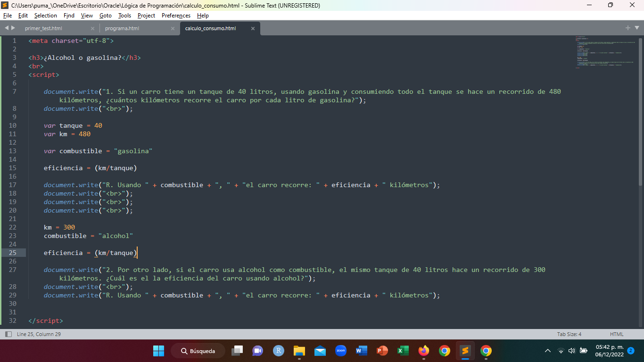Open the Edit menu

pyautogui.click(x=23, y=16)
